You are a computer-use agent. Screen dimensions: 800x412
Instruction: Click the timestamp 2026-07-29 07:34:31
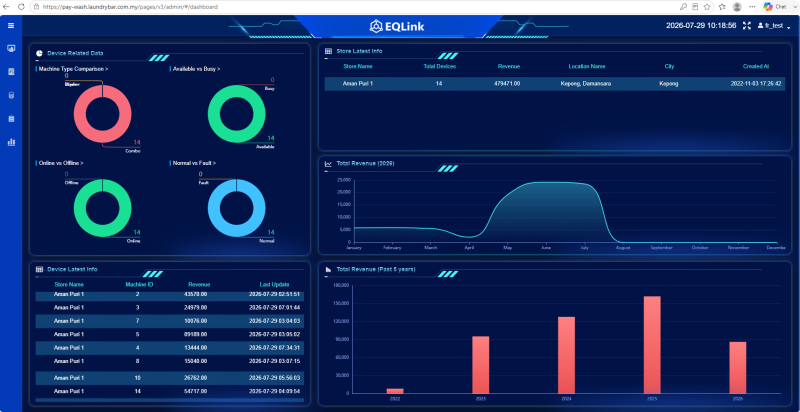pyautogui.click(x=274, y=348)
